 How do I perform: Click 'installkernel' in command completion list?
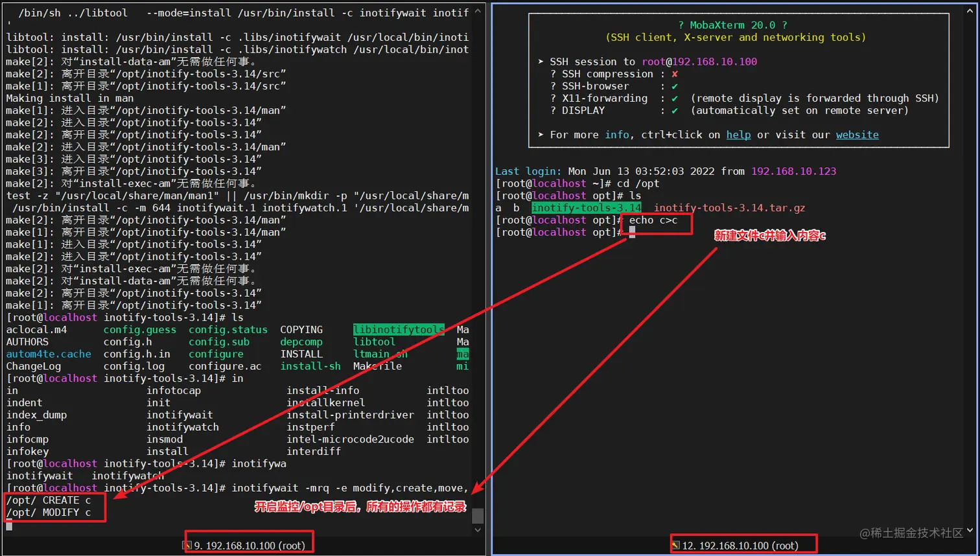pos(326,403)
